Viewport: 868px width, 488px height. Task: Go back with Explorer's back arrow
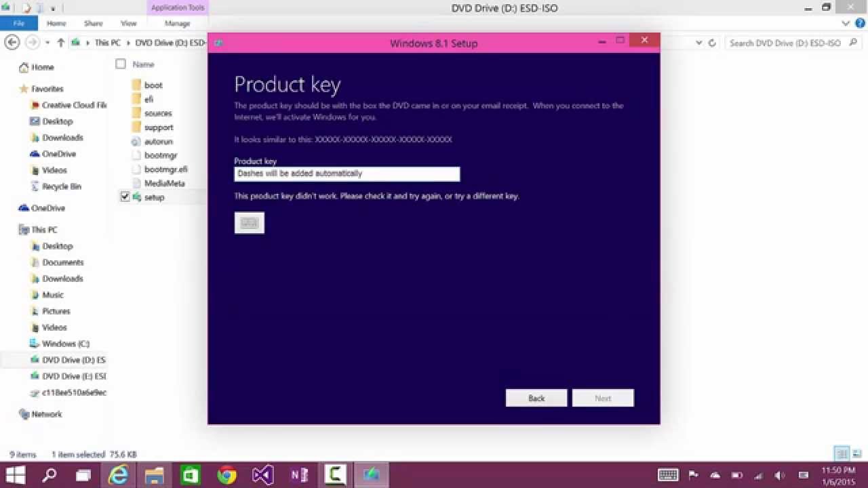(12, 42)
